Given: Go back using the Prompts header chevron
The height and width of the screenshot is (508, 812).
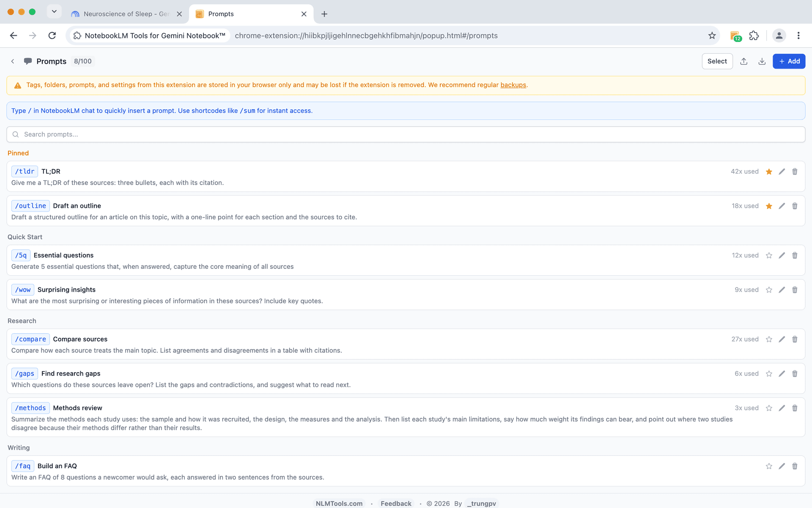Looking at the screenshot, I should [x=13, y=61].
